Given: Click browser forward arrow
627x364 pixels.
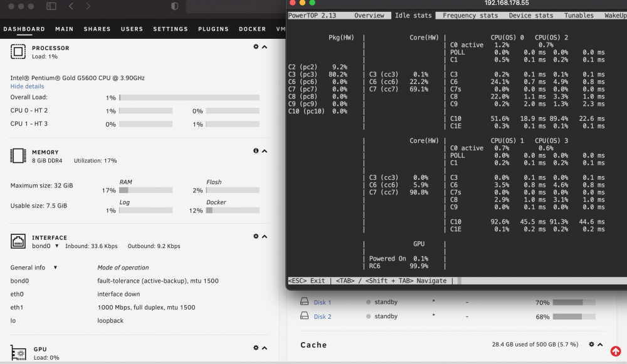Looking at the screenshot, I should (x=88, y=6).
